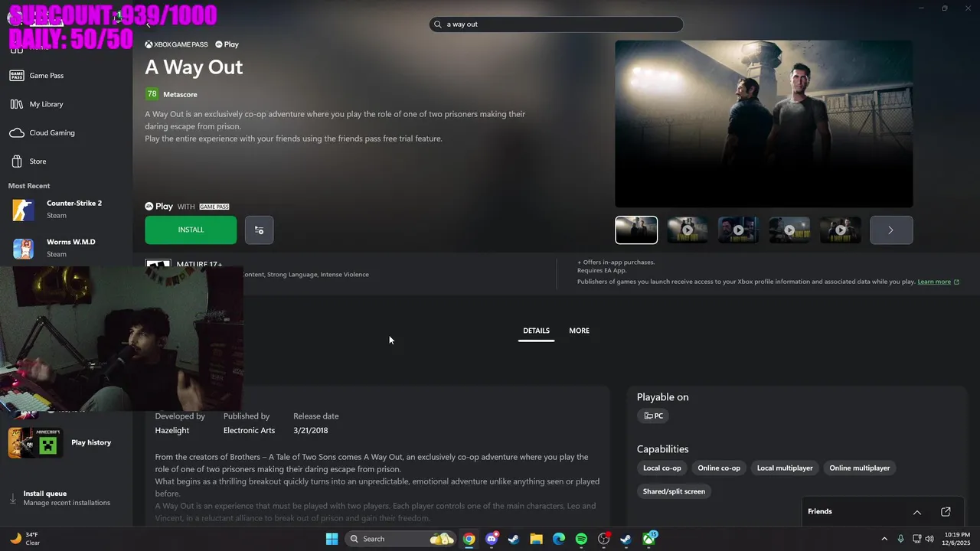
Task: Click the Cloud Gaming cloud icon
Action: pyautogui.click(x=17, y=132)
